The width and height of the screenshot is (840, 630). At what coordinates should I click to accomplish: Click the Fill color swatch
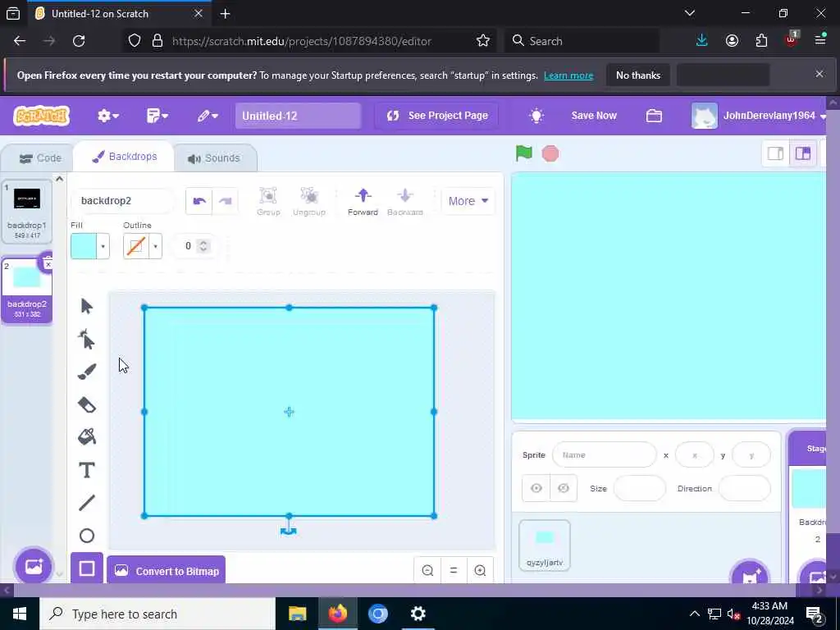84,246
